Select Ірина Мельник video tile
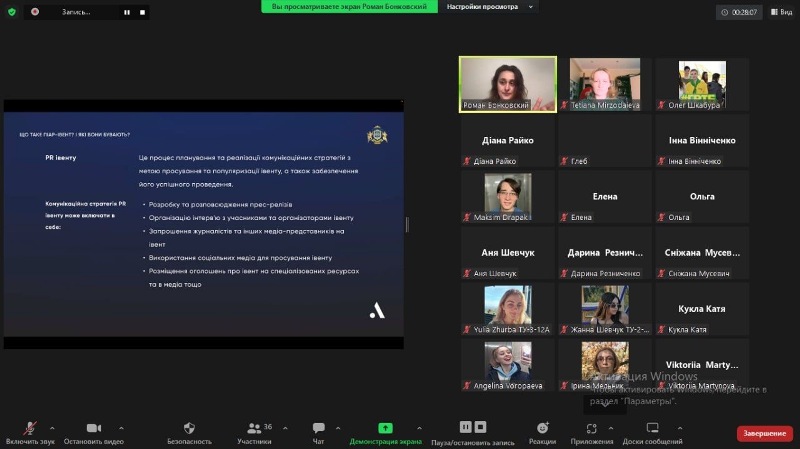800x449 pixels. coord(605,365)
